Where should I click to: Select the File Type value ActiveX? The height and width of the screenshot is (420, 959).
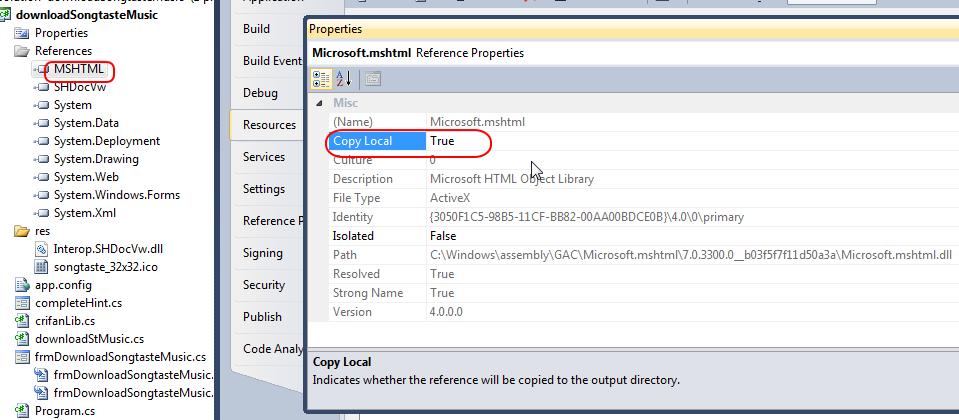pyautogui.click(x=450, y=198)
